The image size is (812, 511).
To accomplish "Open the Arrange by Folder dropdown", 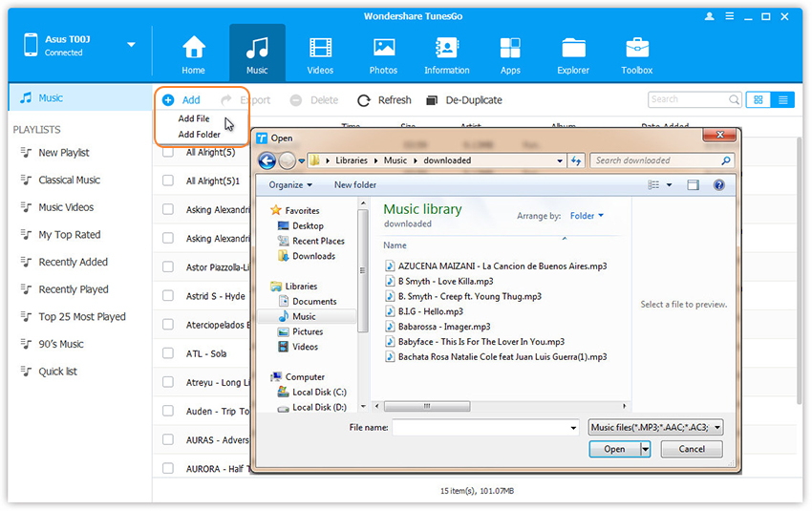I will [587, 216].
